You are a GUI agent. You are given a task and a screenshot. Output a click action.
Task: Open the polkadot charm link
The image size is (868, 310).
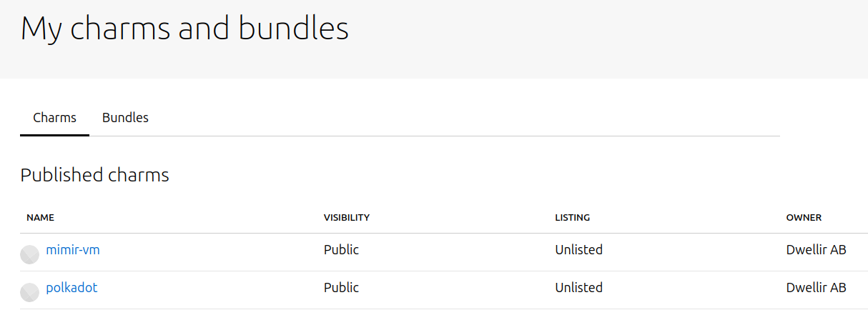[x=71, y=288]
